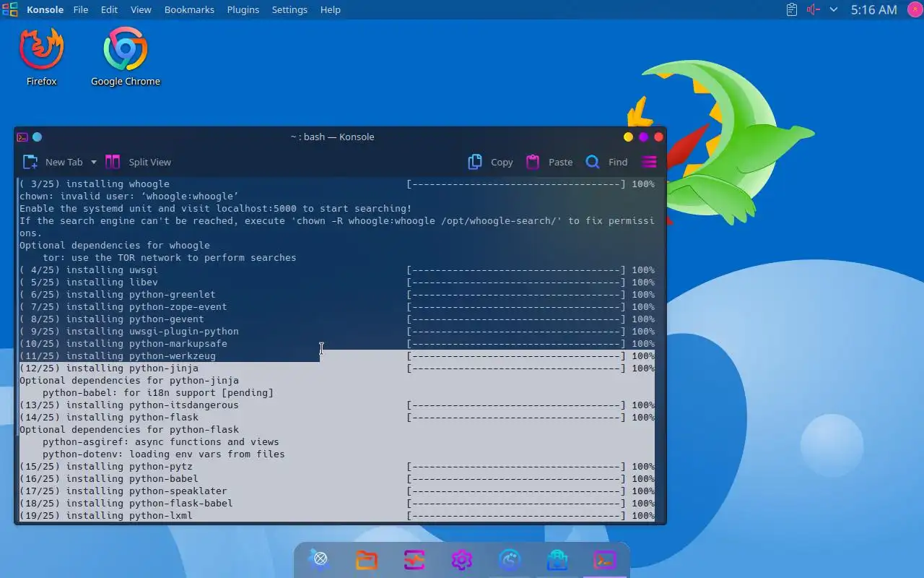
Task: Click Split View in the Konsole toolbar
Action: [x=139, y=162]
